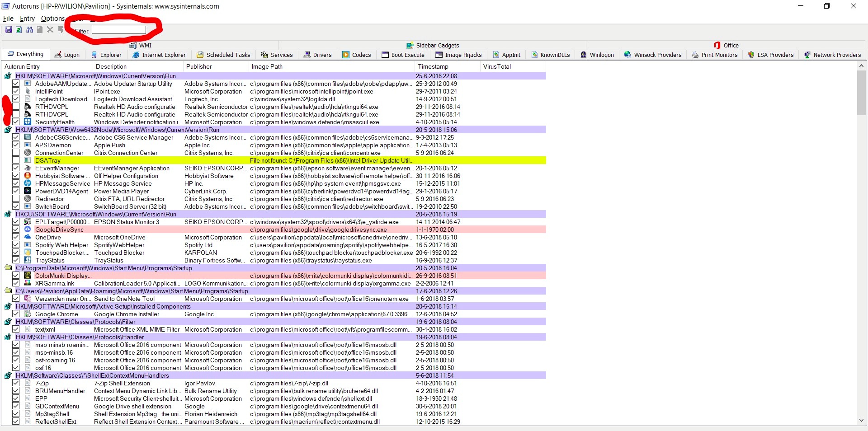Switch to the Scheduled Tasks tab
Viewport: 868px width, 431px height.
tap(223, 55)
